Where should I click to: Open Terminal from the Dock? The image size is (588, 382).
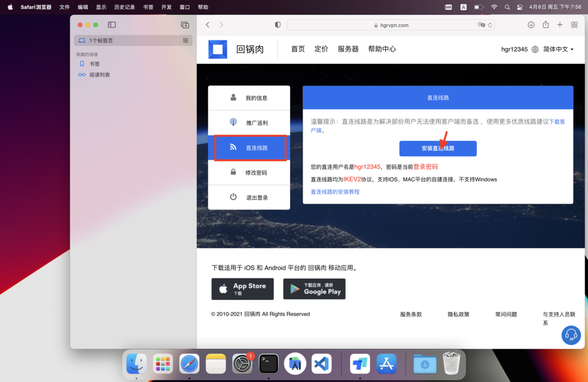(269, 364)
